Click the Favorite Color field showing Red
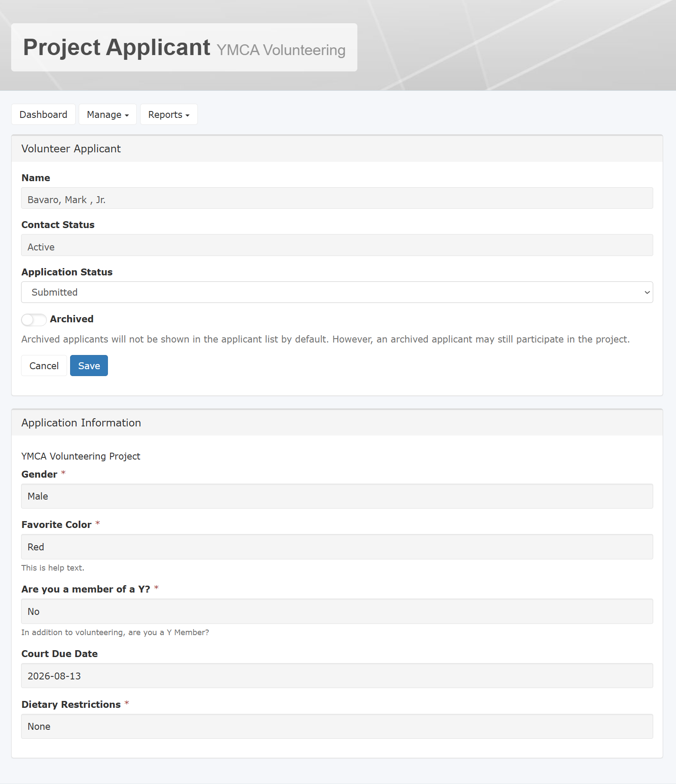 click(337, 547)
